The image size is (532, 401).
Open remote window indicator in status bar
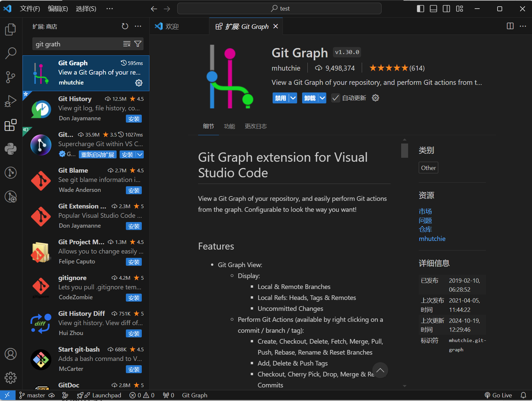tap(7, 395)
